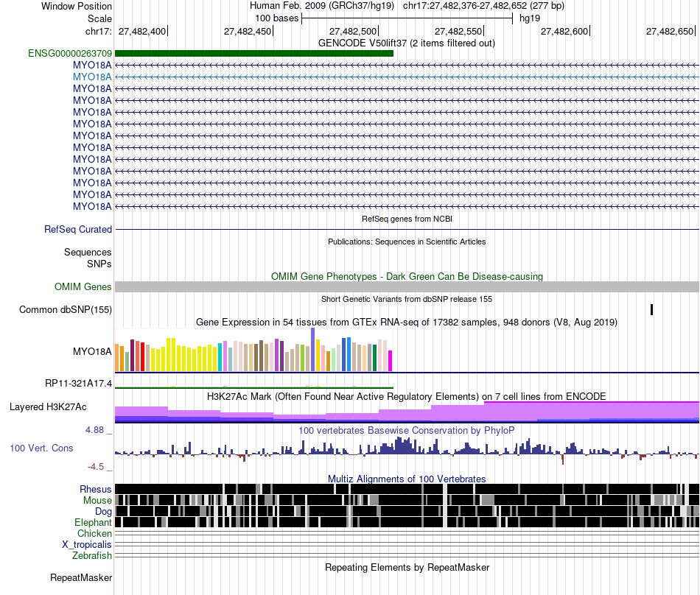Click the 27,482,400 ruler coordinate
This screenshot has height=595, width=700.
142,31
